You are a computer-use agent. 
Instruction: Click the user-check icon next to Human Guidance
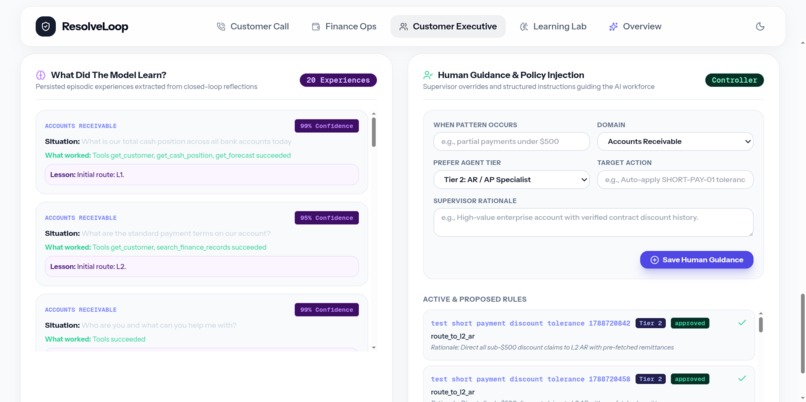coord(428,75)
